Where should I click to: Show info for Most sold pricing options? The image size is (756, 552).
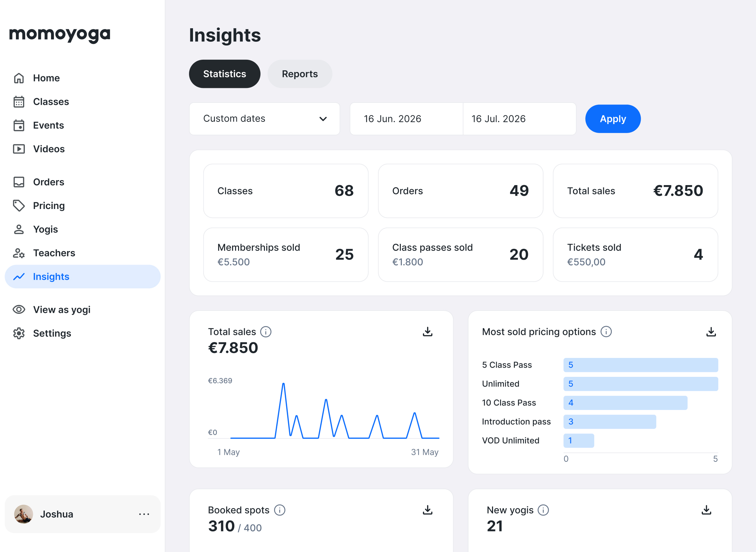point(606,332)
